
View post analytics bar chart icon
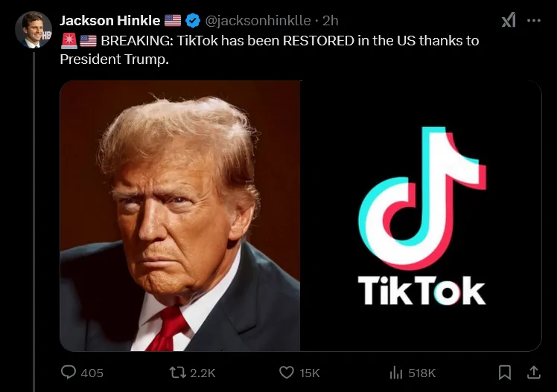tap(395, 373)
